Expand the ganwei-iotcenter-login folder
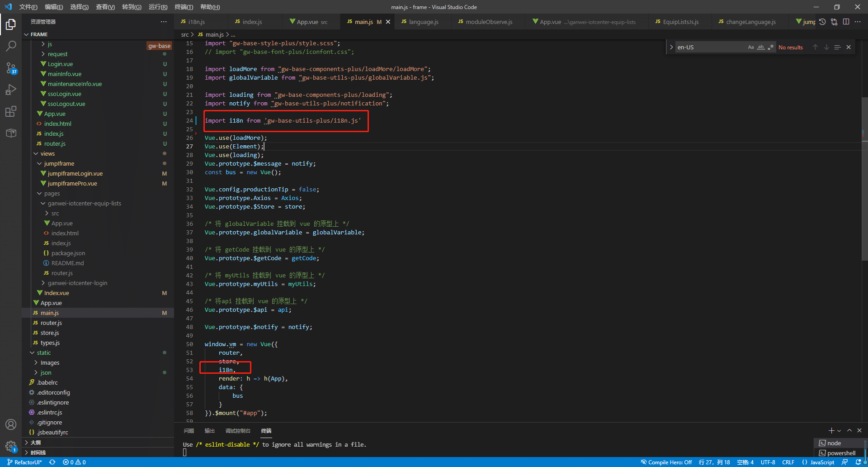Image resolution: width=868 pixels, height=467 pixels. [x=77, y=283]
